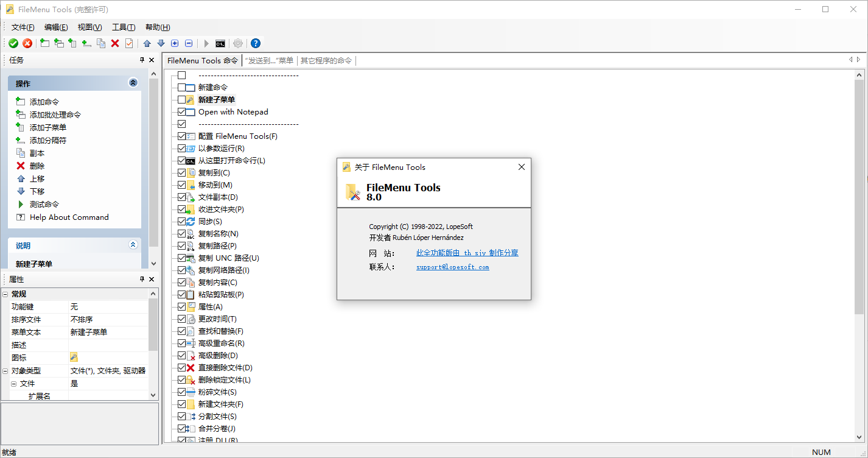Image resolution: width=868 pixels, height=458 pixels.
Task: Click 删除 in the 操作 panel
Action: pyautogui.click(x=37, y=166)
